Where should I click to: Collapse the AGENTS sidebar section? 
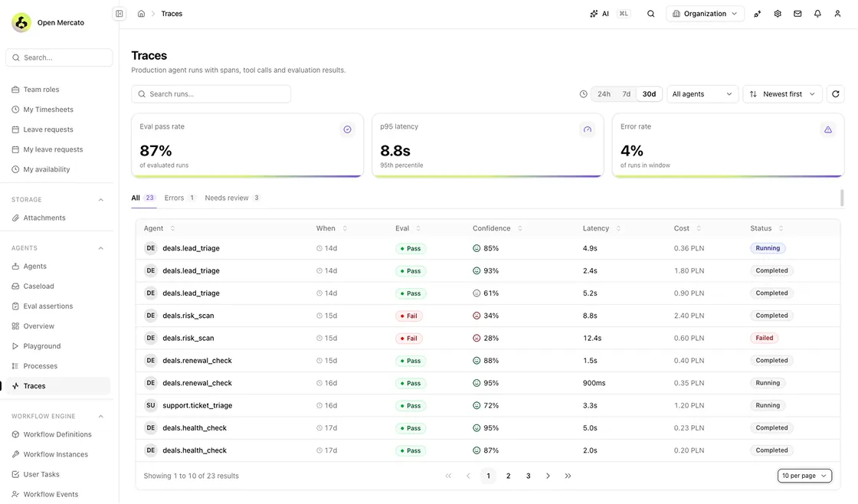[x=100, y=248]
